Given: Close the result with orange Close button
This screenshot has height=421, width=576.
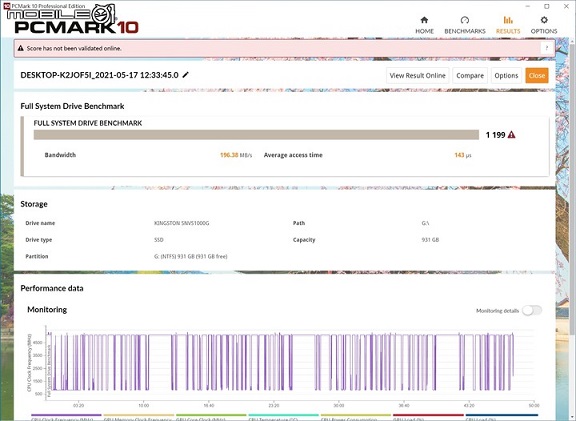Looking at the screenshot, I should pyautogui.click(x=537, y=75).
